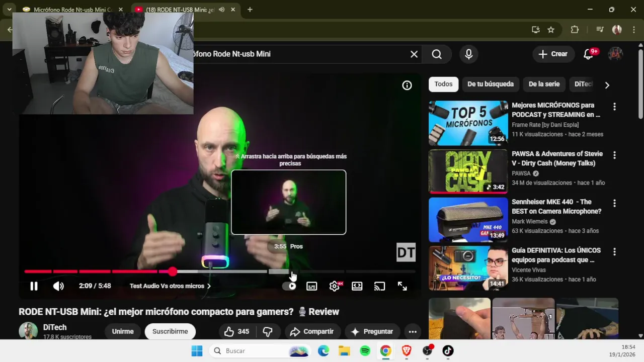This screenshot has height=362, width=644.
Task: Open options for Sennheiser MKE 440 video
Action: pos(614,203)
